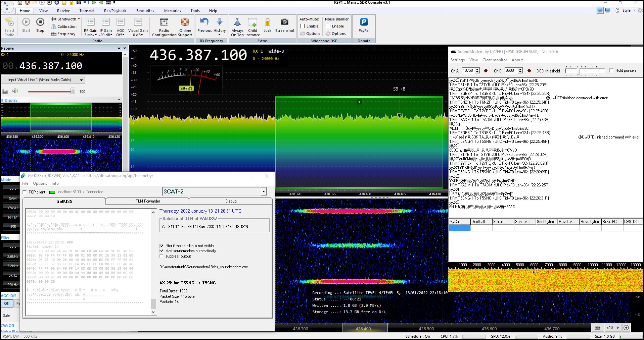The width and height of the screenshot is (644, 340).
Task: Click the Visual Gain icon
Action: (138, 22)
